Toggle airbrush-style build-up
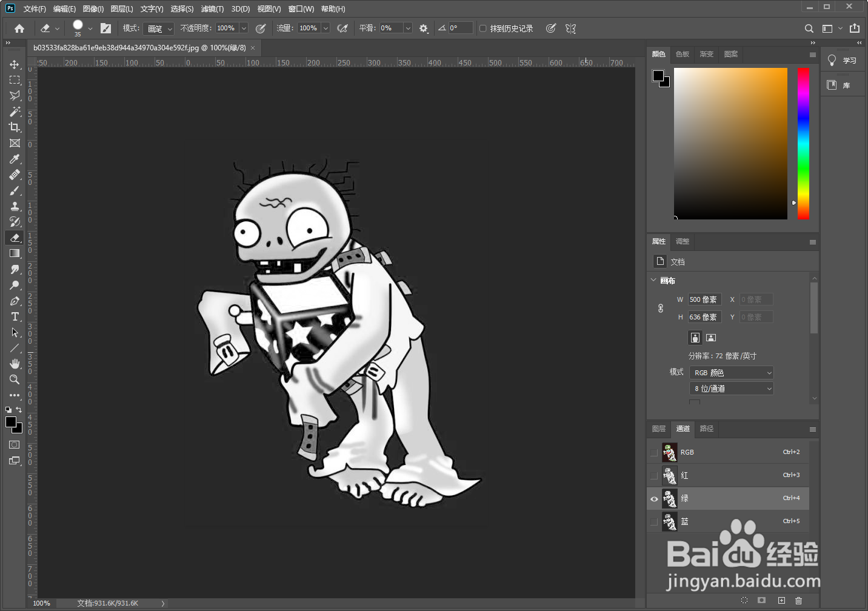 pos(342,28)
